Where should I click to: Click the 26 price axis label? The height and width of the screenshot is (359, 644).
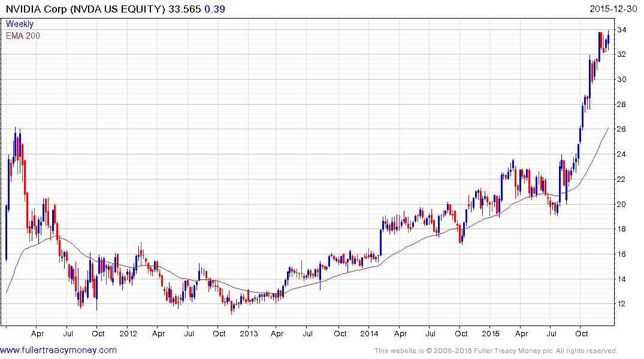(x=622, y=129)
